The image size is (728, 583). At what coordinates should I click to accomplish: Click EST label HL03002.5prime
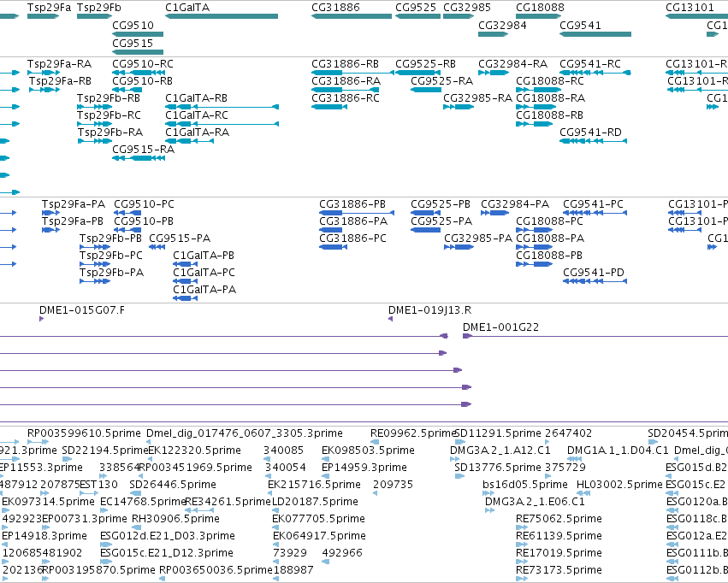(x=619, y=485)
